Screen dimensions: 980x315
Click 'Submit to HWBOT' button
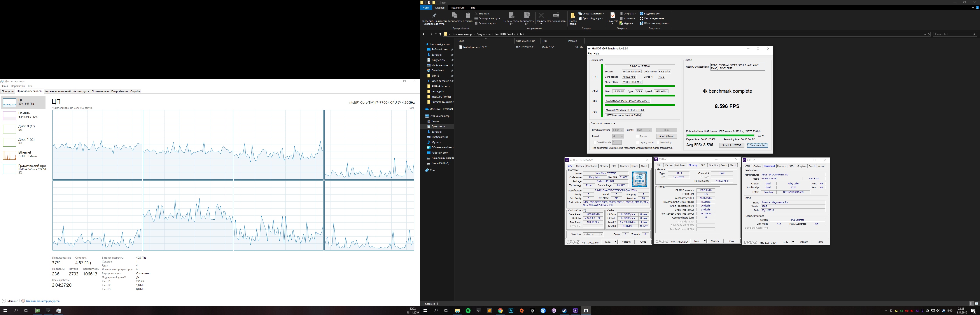click(x=731, y=145)
